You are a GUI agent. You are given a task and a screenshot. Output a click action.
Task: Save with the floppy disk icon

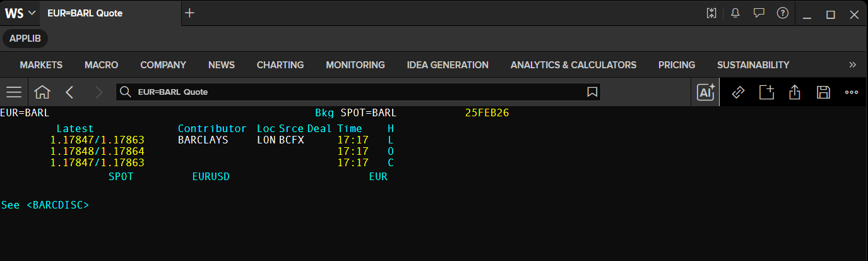click(823, 92)
